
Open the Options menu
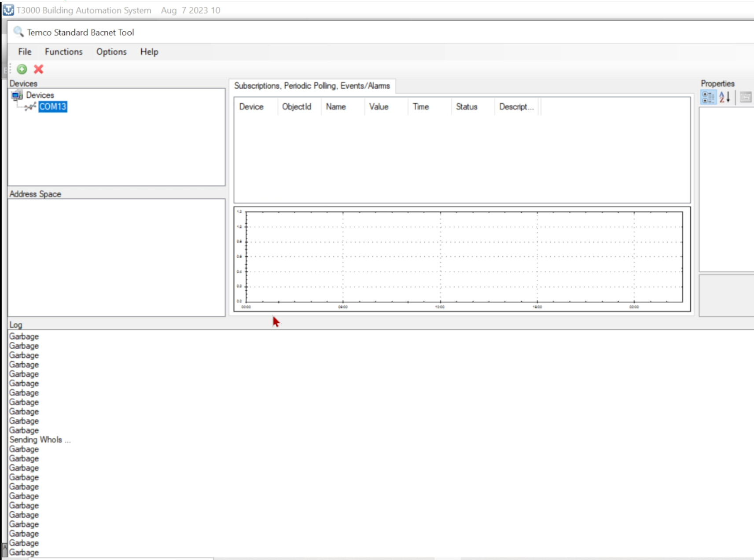[x=111, y=52]
